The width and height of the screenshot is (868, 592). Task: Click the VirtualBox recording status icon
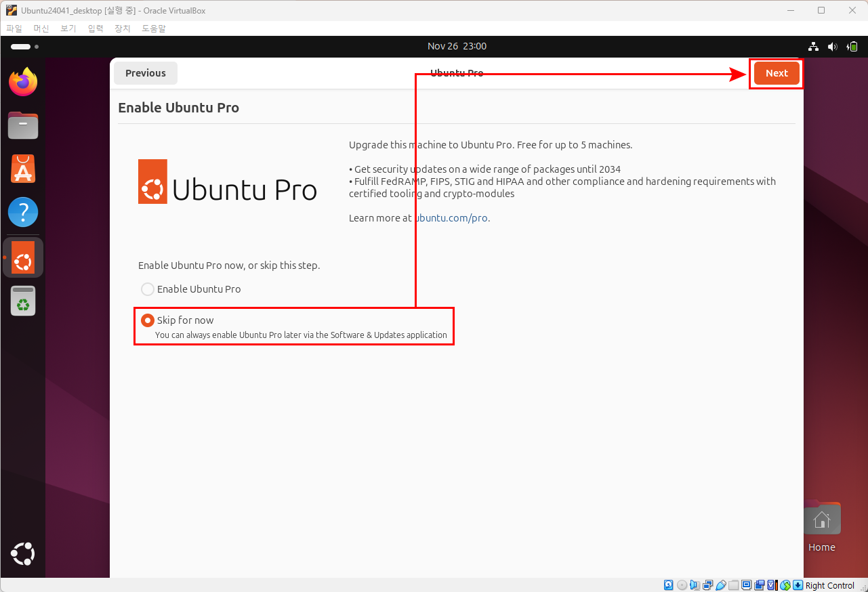click(x=760, y=585)
